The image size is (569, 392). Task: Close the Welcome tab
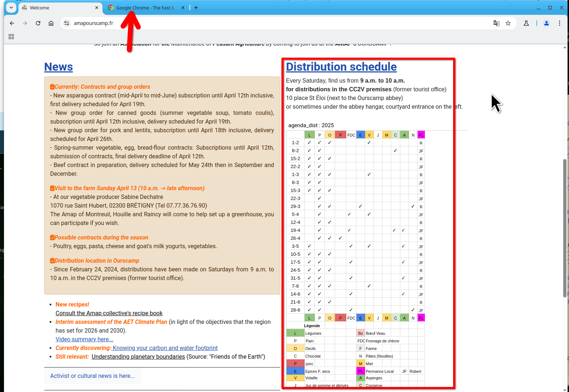click(97, 8)
